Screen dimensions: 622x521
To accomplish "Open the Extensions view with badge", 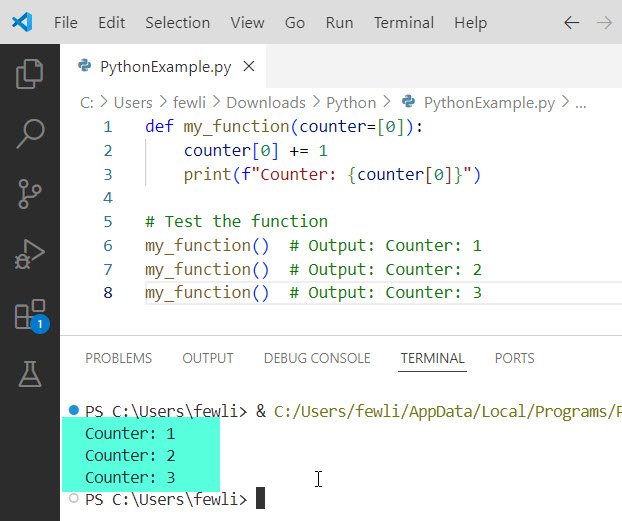I will pos(31,315).
